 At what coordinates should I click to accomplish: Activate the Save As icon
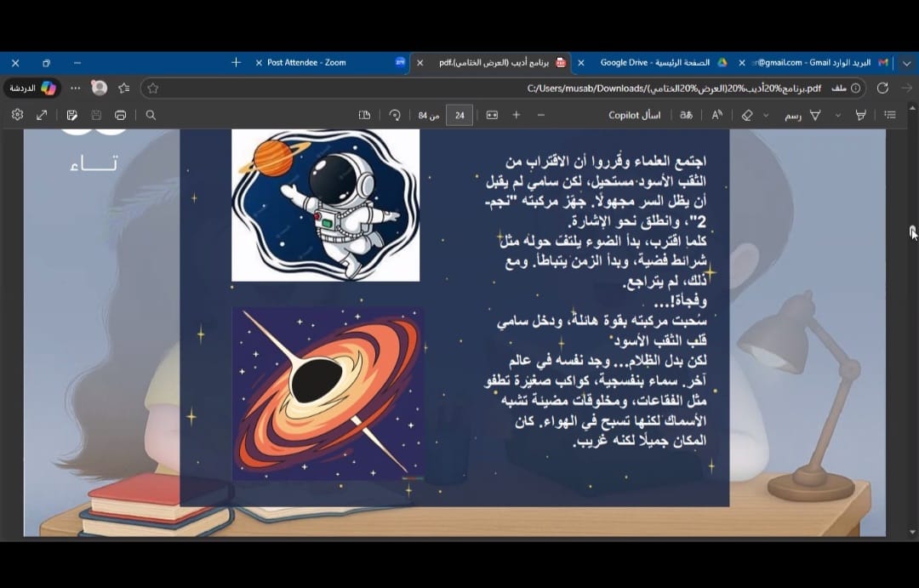tap(73, 115)
